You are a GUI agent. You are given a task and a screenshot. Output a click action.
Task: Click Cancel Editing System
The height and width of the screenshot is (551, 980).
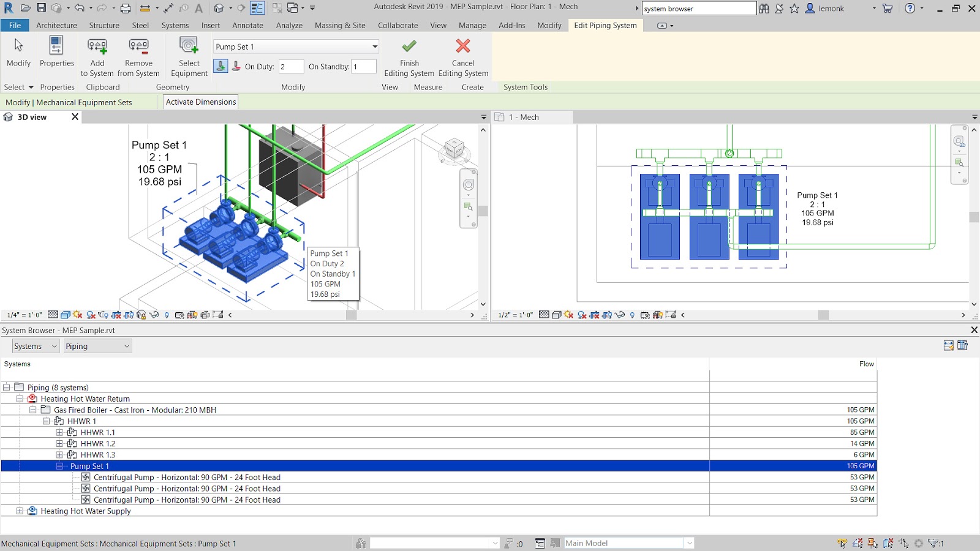pos(462,55)
